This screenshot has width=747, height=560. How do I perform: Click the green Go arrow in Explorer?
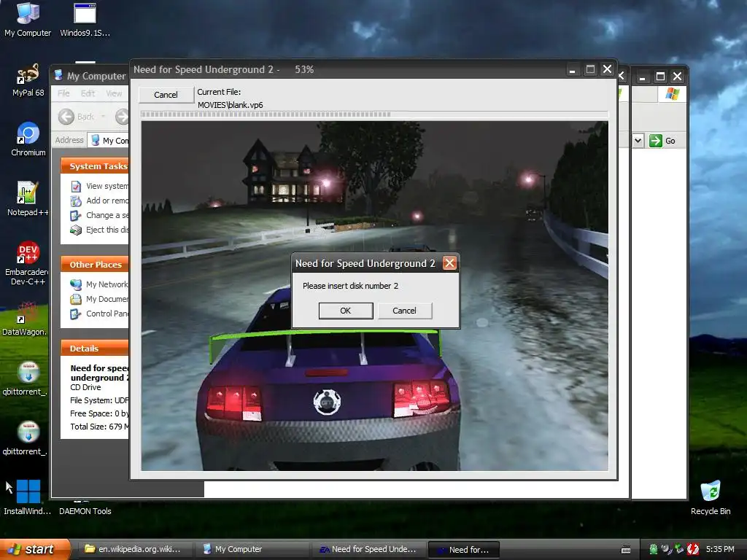656,141
